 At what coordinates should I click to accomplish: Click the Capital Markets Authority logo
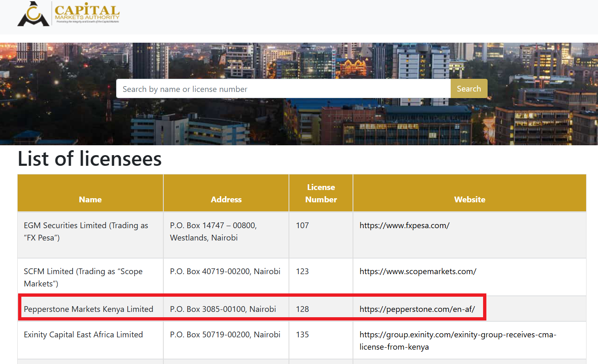[69, 14]
